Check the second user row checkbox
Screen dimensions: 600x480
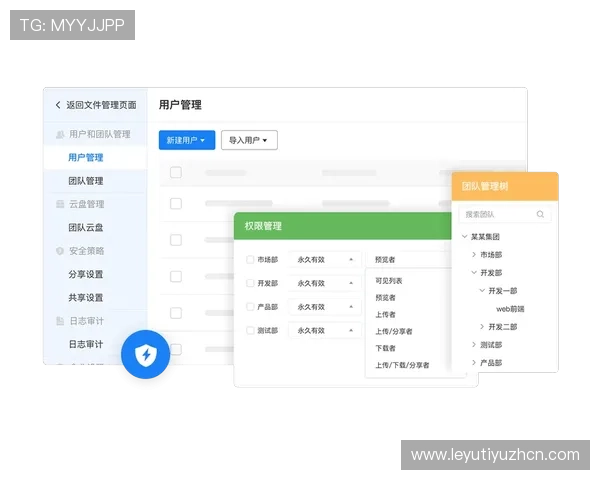click(176, 240)
